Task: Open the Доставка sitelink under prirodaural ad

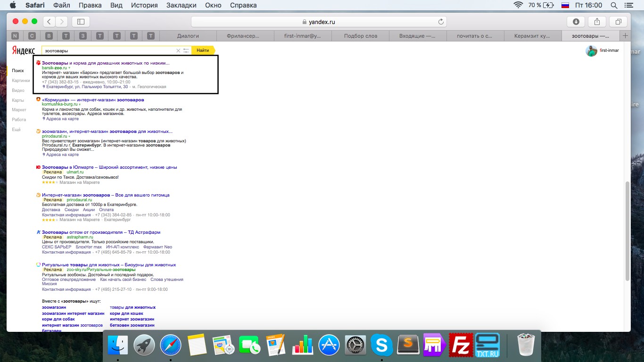Action: 51,210
